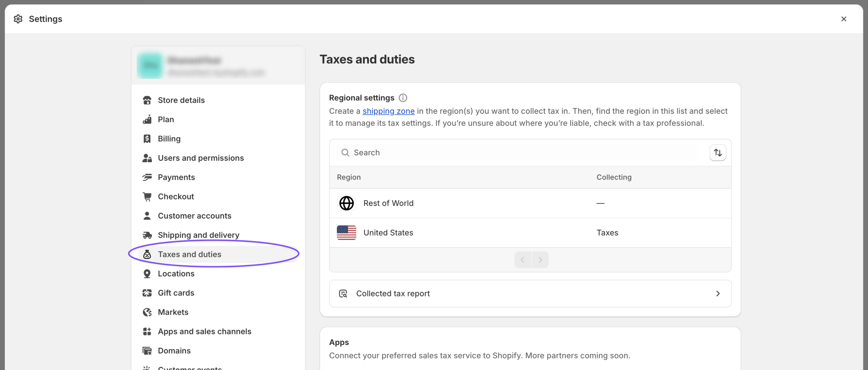Select the Markets sidebar entry

point(173,312)
